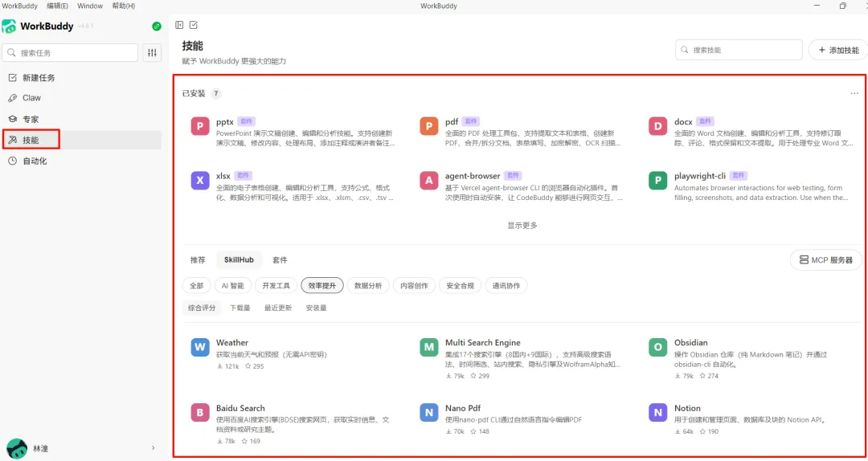This screenshot has width=868, height=461.
Task: Toggle the sidebar collapse icon
Action: (x=178, y=25)
